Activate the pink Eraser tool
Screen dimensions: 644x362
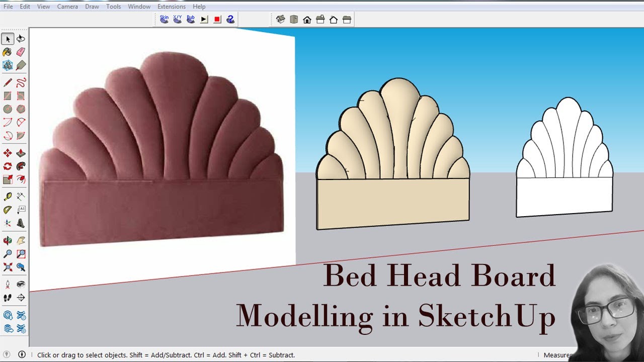pos(21,52)
